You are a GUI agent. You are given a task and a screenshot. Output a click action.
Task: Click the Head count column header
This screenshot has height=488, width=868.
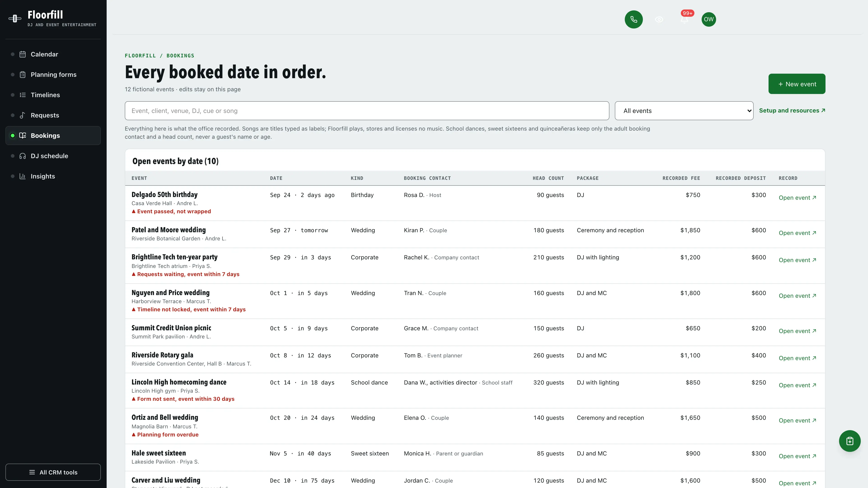548,178
